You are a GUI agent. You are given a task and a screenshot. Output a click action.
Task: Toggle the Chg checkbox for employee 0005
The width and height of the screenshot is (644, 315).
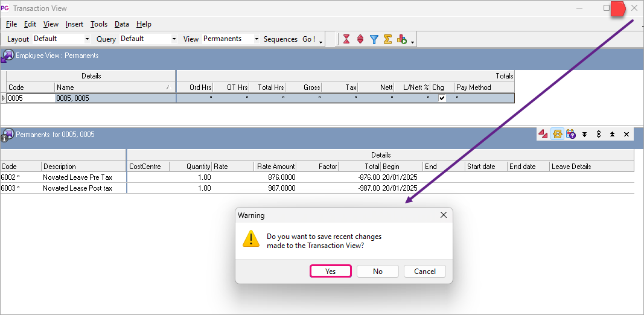(x=442, y=98)
